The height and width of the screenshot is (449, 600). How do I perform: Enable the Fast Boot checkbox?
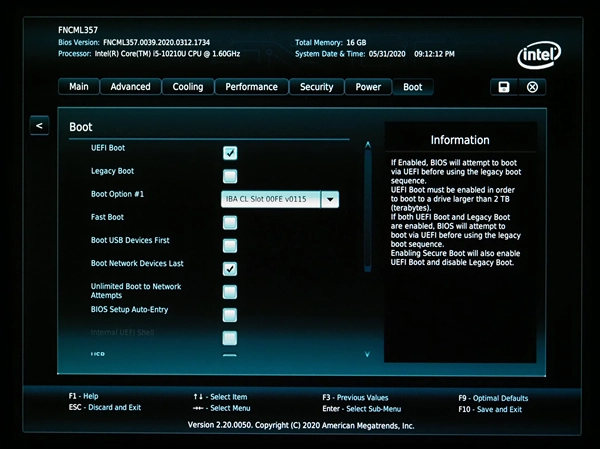[230, 222]
